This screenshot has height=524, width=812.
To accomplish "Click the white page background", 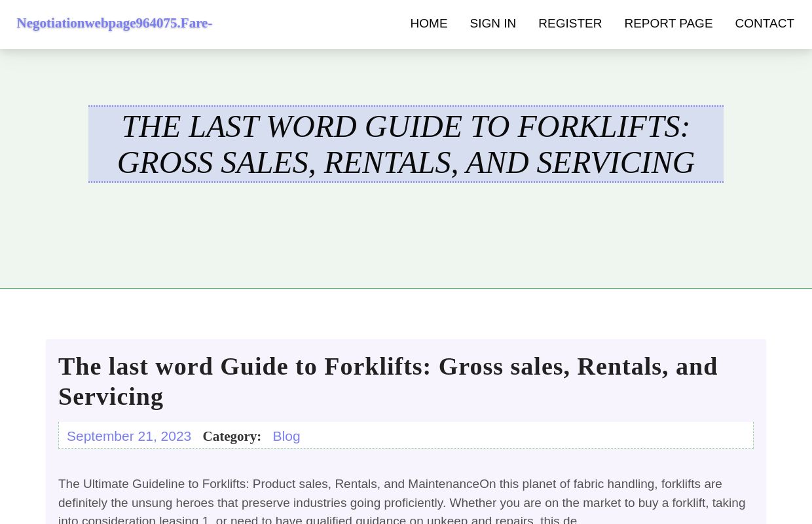I will click(406, 314).
